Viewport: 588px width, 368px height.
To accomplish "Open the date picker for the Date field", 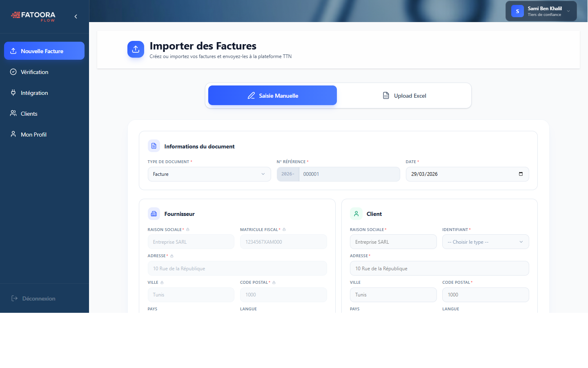I will [x=521, y=174].
